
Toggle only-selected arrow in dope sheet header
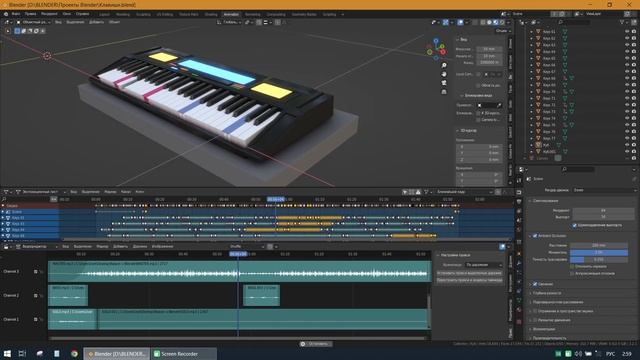pos(405,192)
